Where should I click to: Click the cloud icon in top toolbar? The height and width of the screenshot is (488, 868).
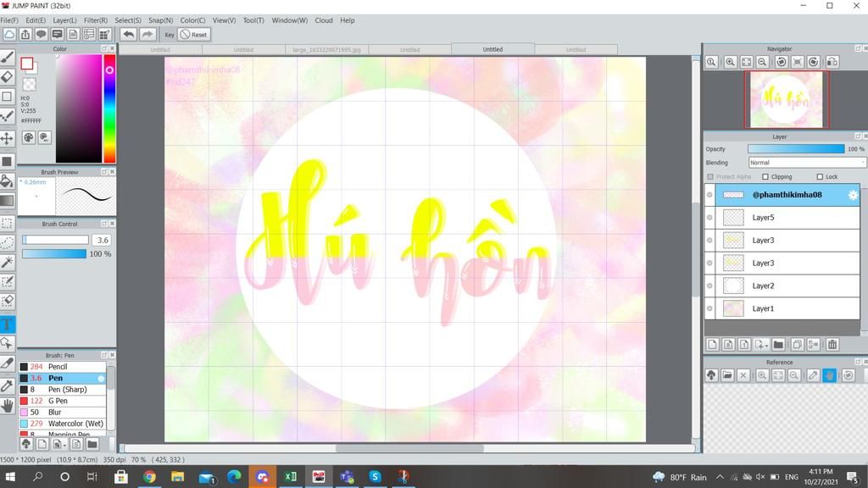pos(9,34)
